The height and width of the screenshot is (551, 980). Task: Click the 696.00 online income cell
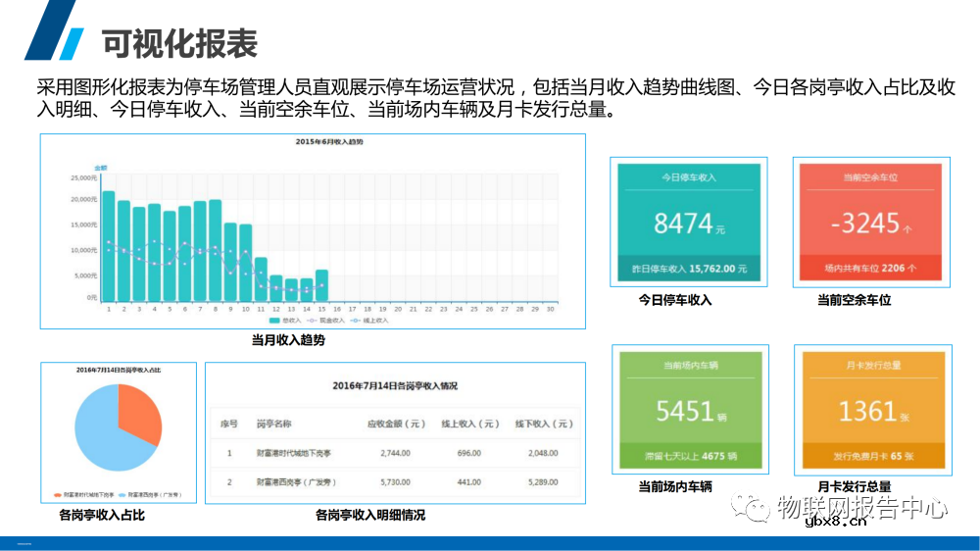(469, 453)
